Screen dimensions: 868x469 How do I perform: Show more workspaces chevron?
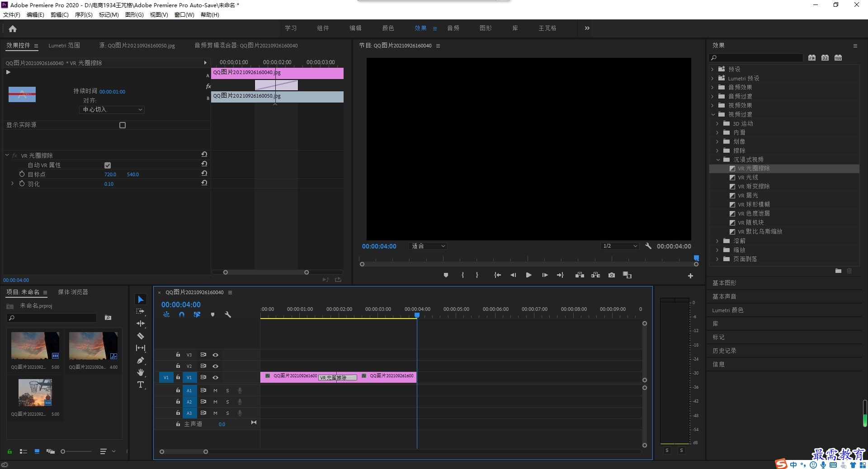click(x=587, y=28)
